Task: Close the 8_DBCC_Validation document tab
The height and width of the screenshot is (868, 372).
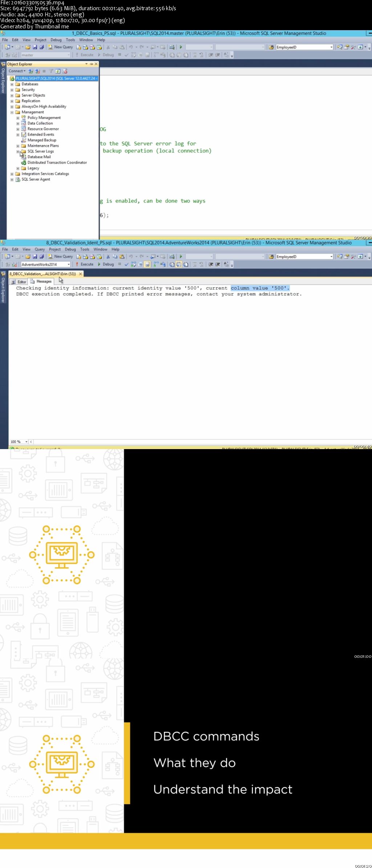Action: (x=81, y=274)
